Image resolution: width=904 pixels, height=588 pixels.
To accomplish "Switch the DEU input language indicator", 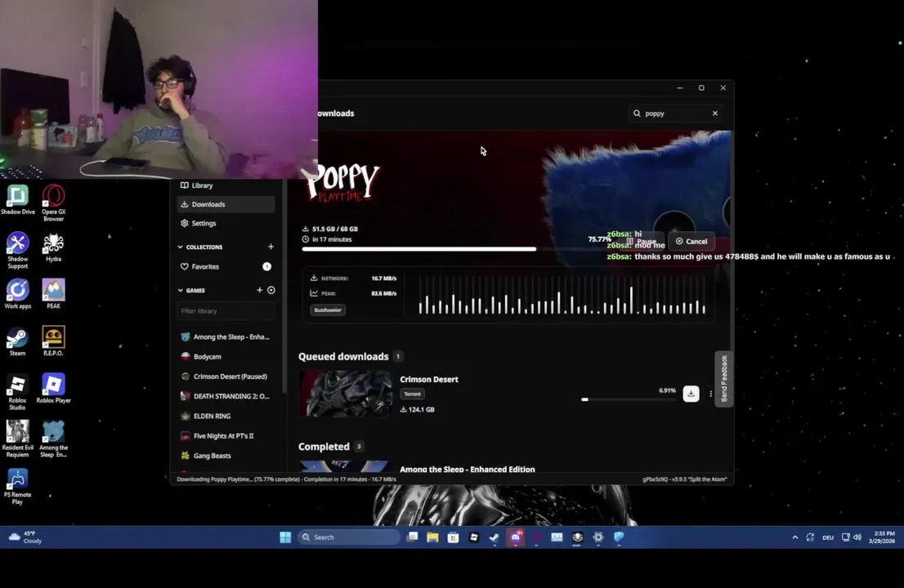I will [x=828, y=537].
